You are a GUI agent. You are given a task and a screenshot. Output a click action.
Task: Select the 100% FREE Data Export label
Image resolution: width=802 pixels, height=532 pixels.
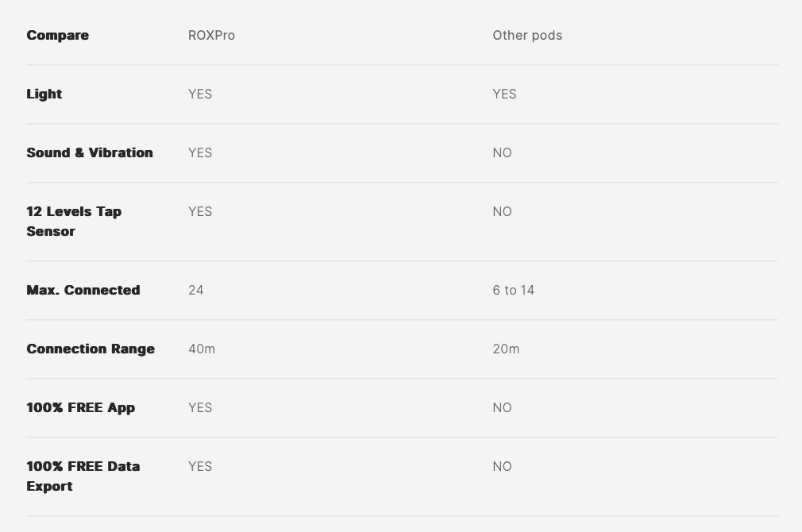pos(83,476)
